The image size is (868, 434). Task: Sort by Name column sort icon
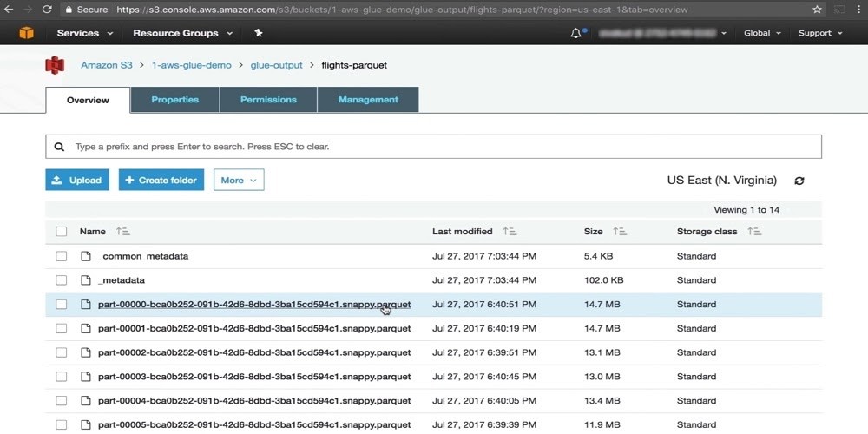(x=122, y=232)
